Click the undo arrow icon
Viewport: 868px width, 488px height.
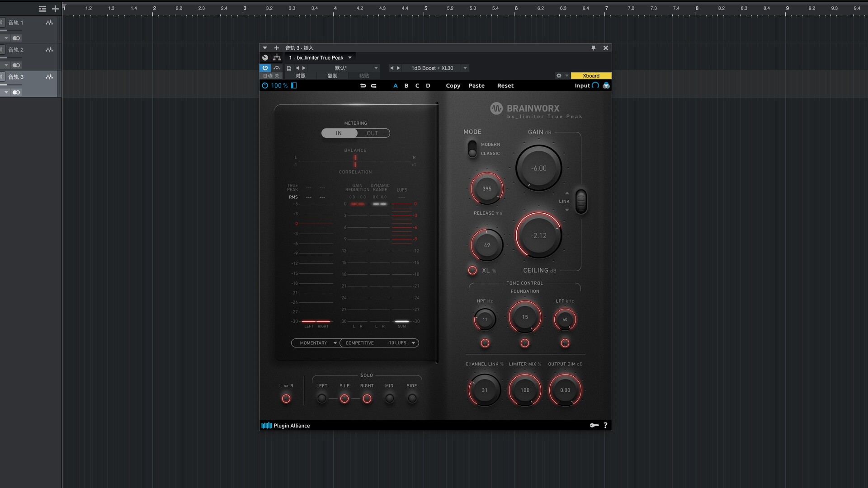363,85
